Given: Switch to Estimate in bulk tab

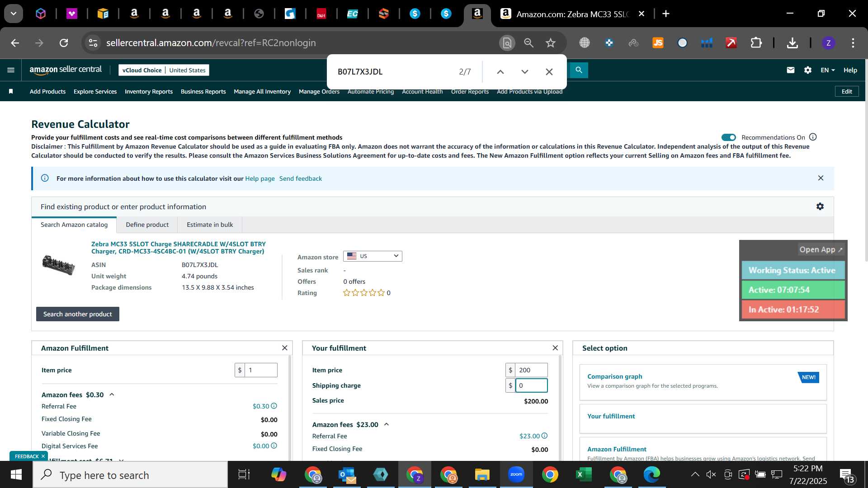Looking at the screenshot, I should click(x=210, y=225).
